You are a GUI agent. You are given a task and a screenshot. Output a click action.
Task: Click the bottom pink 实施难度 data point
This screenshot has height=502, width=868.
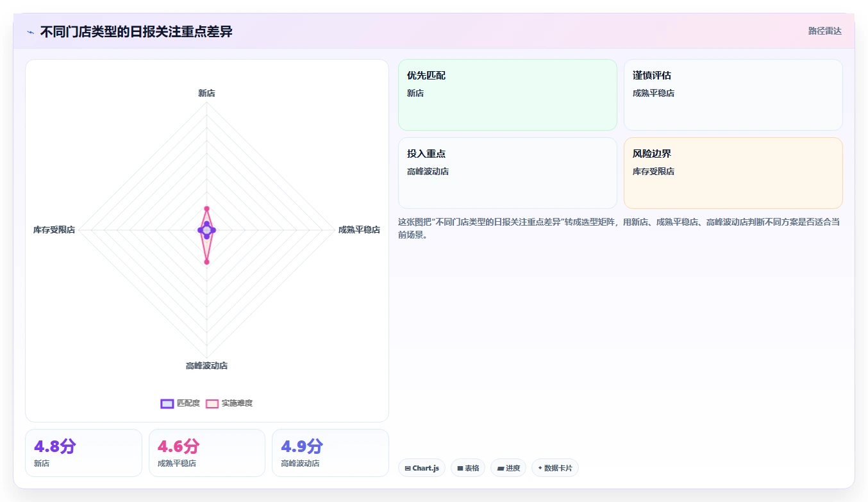pyautogui.click(x=206, y=262)
